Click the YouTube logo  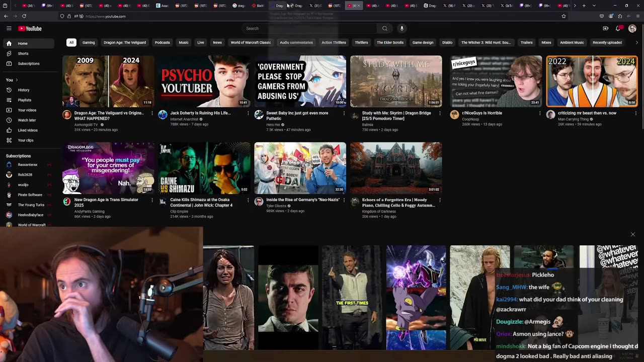tap(30, 29)
